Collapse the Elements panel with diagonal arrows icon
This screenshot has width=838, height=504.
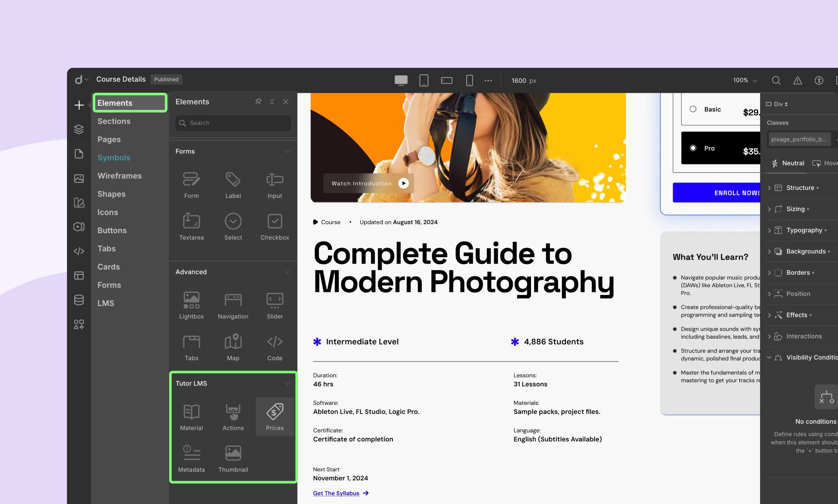[272, 102]
